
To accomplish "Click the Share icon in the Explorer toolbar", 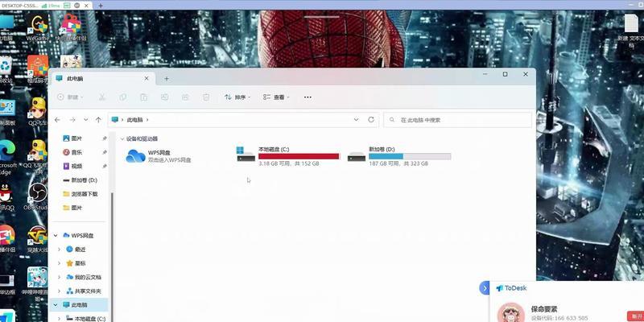I will 185,97.
